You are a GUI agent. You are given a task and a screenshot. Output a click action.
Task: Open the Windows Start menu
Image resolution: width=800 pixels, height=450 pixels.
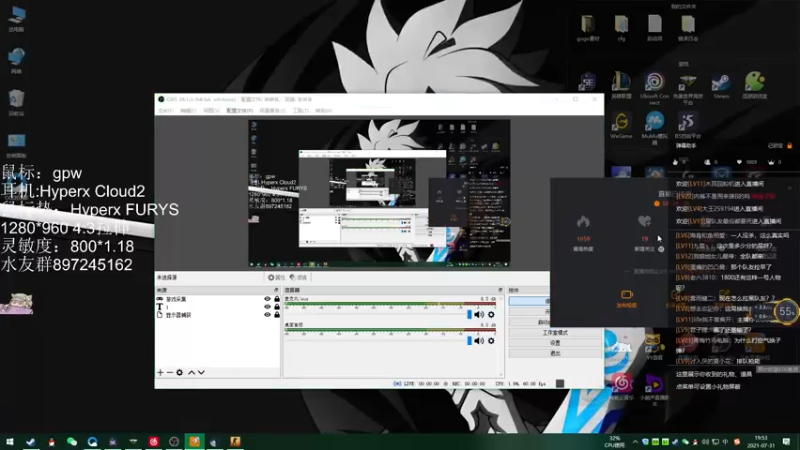10,441
